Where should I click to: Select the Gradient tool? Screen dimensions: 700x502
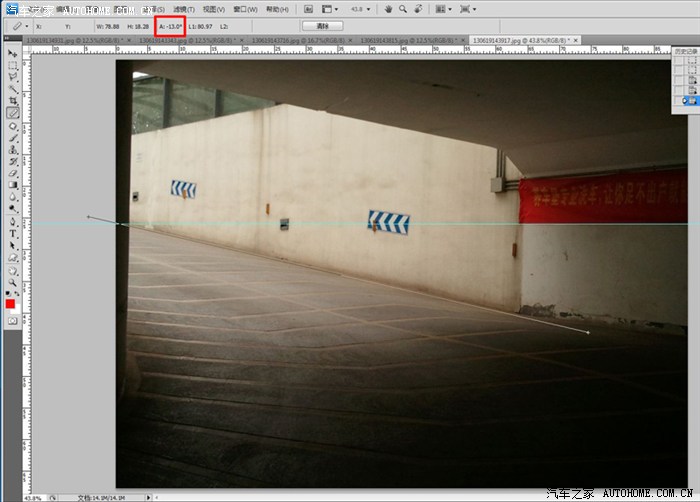point(12,185)
